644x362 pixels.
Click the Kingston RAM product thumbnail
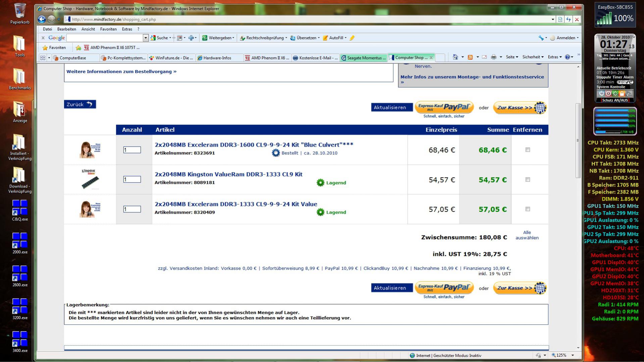pyautogui.click(x=90, y=179)
